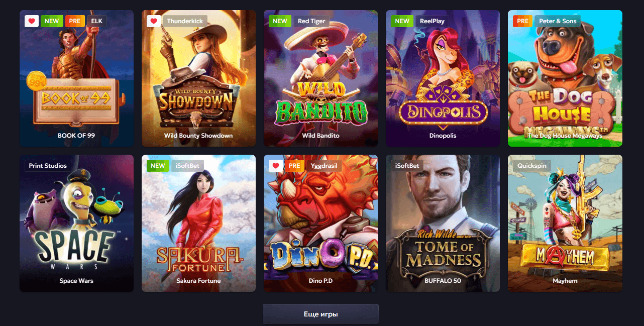Image resolution: width=644 pixels, height=326 pixels.
Task: Click the NEW badge on Wild Bandito
Action: pos(280,21)
